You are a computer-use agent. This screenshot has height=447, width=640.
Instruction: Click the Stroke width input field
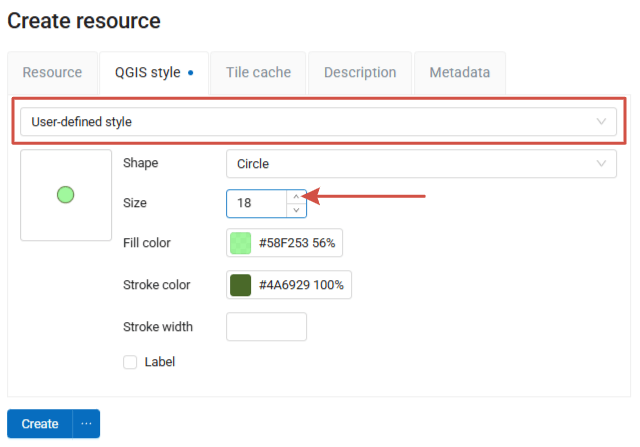tap(266, 327)
